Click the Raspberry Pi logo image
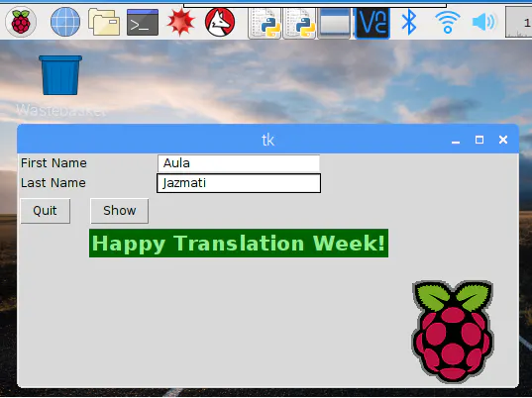 (453, 332)
